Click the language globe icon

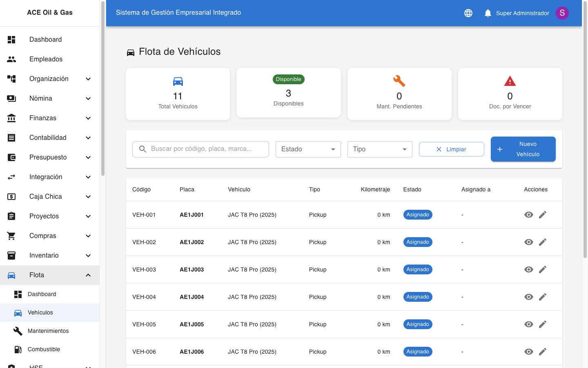click(468, 13)
